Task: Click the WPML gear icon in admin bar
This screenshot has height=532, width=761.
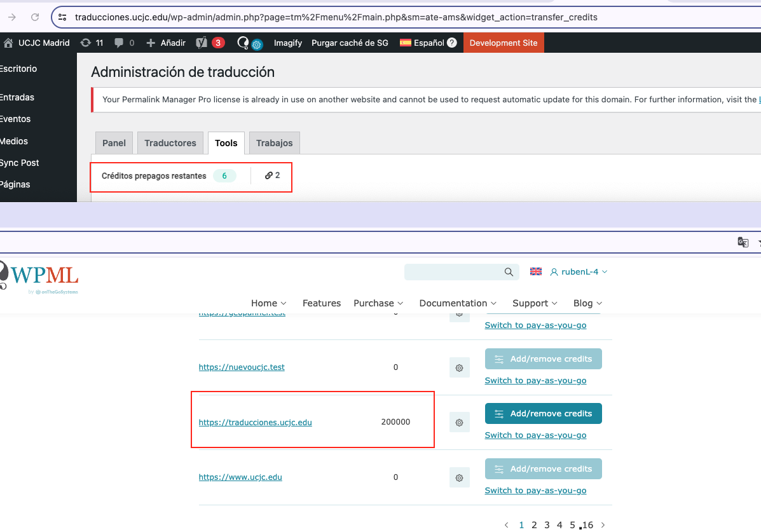Action: (x=256, y=44)
